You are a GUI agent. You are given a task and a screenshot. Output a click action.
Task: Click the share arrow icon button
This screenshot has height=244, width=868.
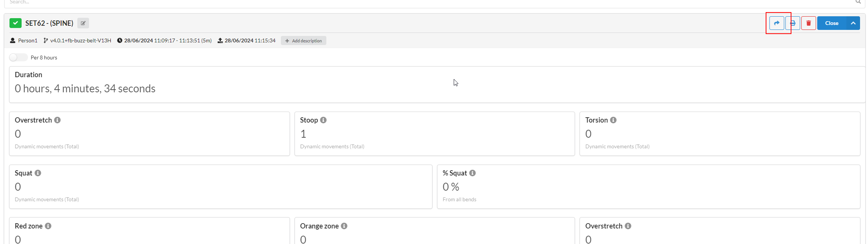pyautogui.click(x=777, y=23)
